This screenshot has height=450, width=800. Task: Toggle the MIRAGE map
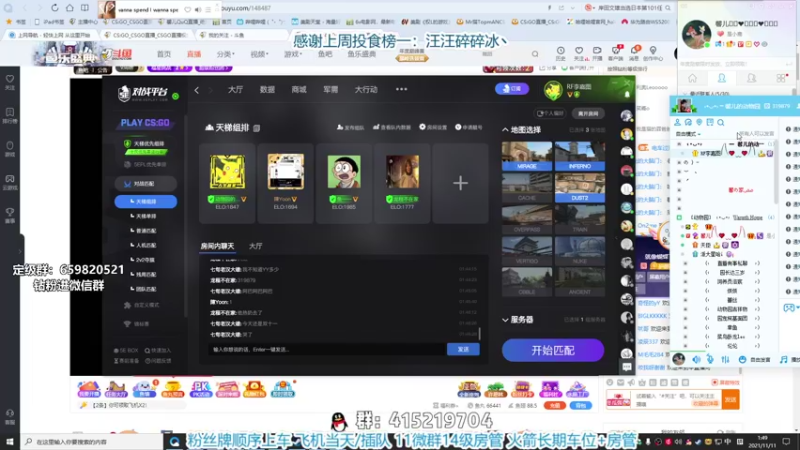pyautogui.click(x=527, y=156)
